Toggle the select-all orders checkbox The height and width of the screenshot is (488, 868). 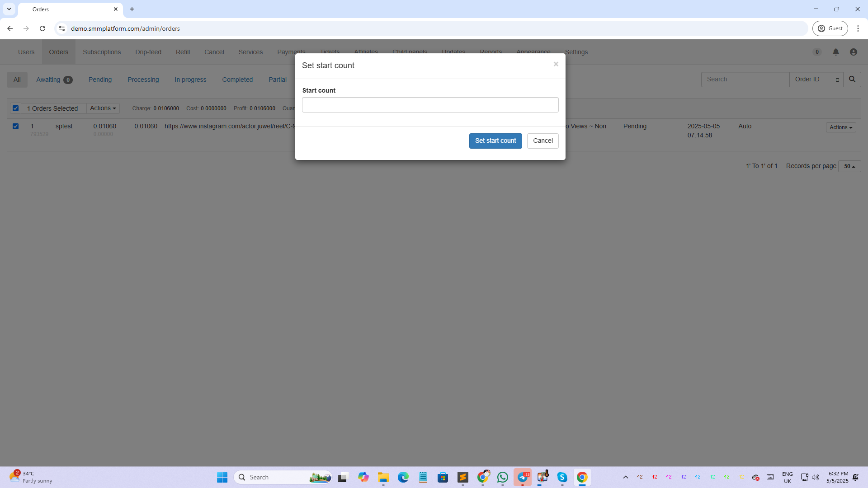tap(16, 108)
